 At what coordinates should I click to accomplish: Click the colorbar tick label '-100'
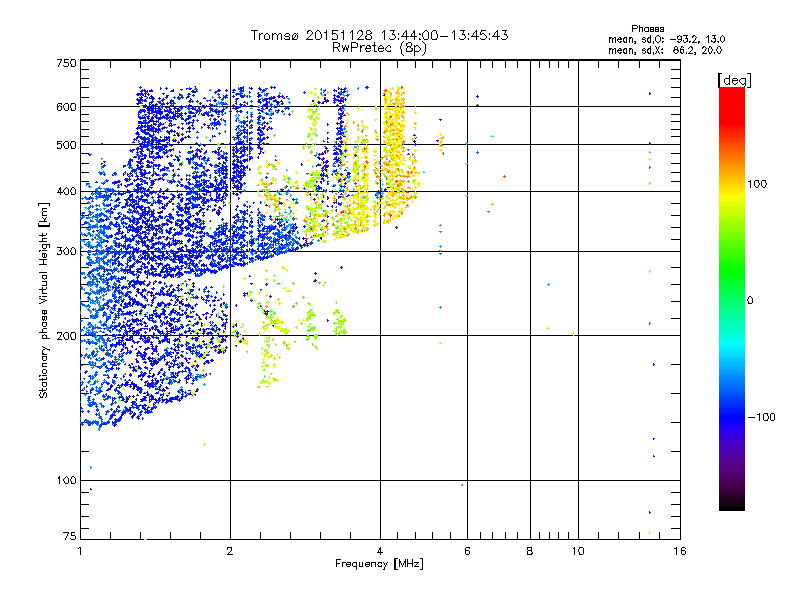(762, 417)
